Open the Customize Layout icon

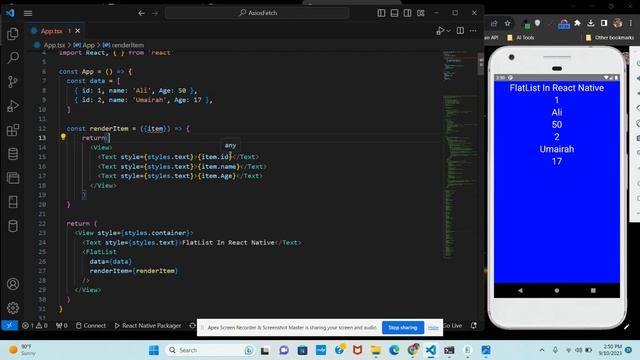421,13
